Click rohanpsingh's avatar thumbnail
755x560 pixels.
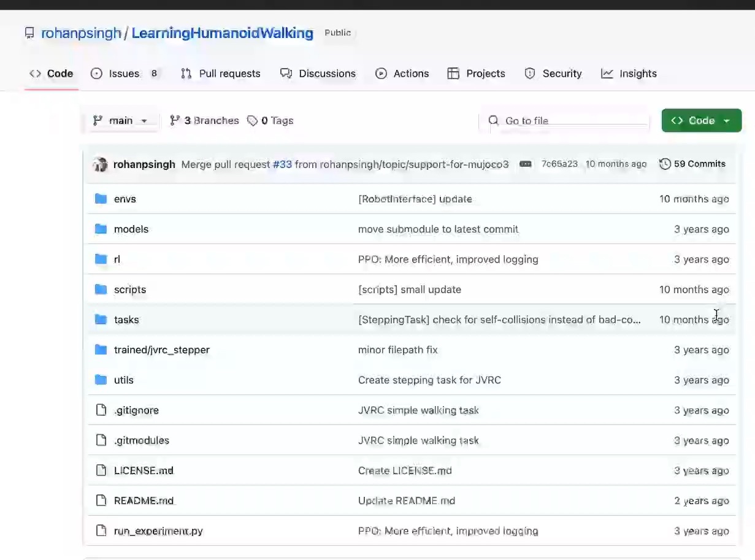tap(100, 164)
